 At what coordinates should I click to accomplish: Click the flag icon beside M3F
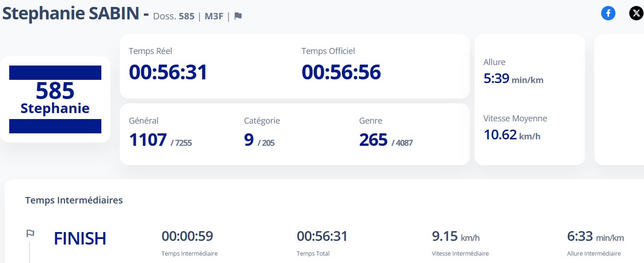point(238,16)
